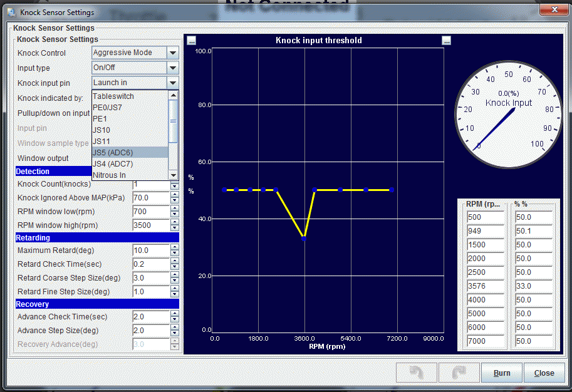572x392 pixels.
Task: Select the RPM table cell showing 6000
Action: (486, 328)
